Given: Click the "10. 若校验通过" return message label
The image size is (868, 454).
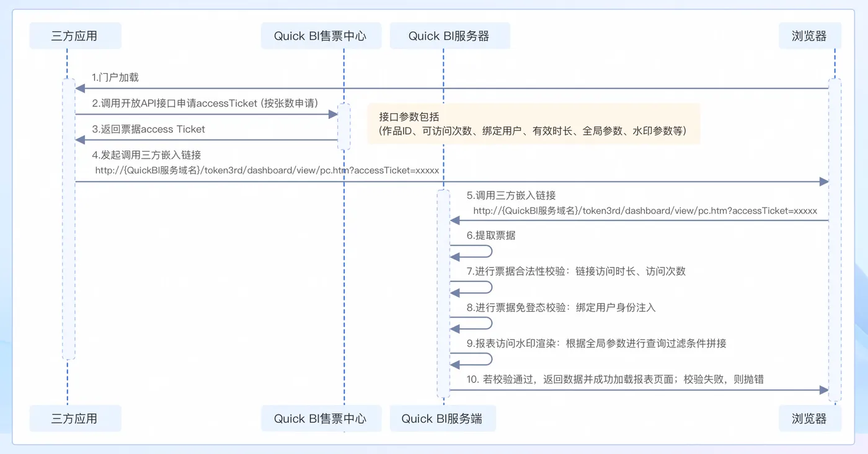Looking at the screenshot, I should click(x=615, y=379).
